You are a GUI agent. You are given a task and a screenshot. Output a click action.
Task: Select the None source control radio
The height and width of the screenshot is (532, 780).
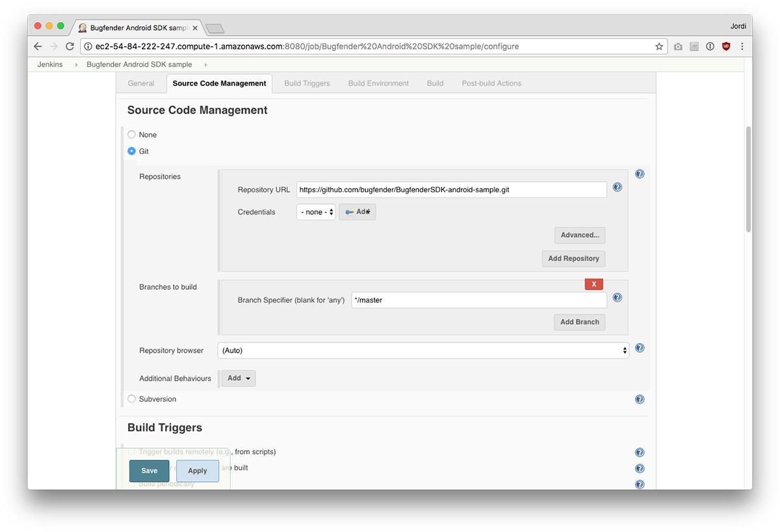coord(132,134)
